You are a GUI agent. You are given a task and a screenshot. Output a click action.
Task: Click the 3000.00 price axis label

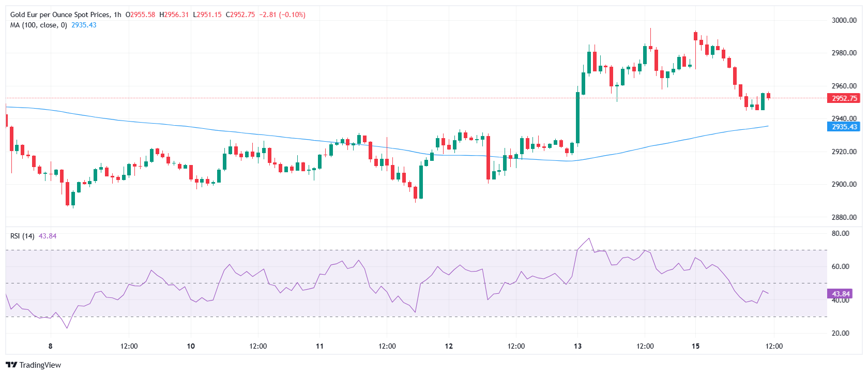[x=844, y=20]
